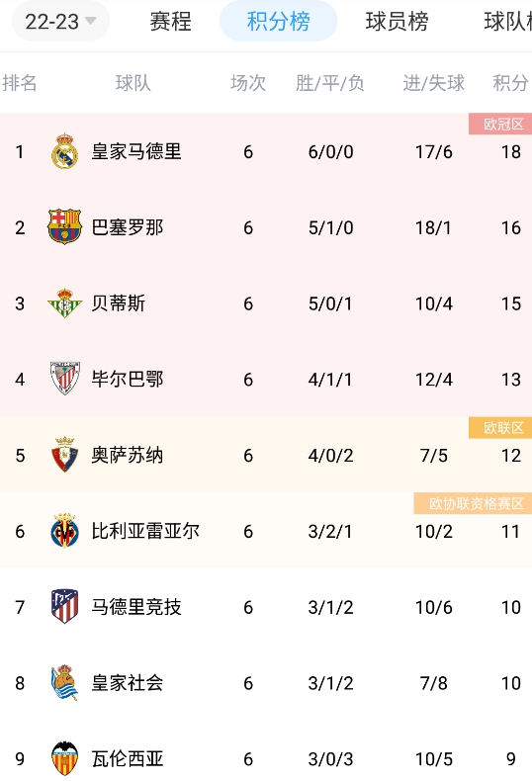Tap the Real Betis crest icon
This screenshot has width=532, height=781.
(64, 303)
